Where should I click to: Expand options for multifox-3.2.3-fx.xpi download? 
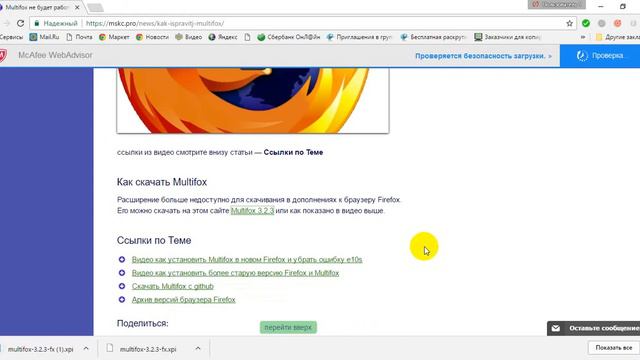198,349
